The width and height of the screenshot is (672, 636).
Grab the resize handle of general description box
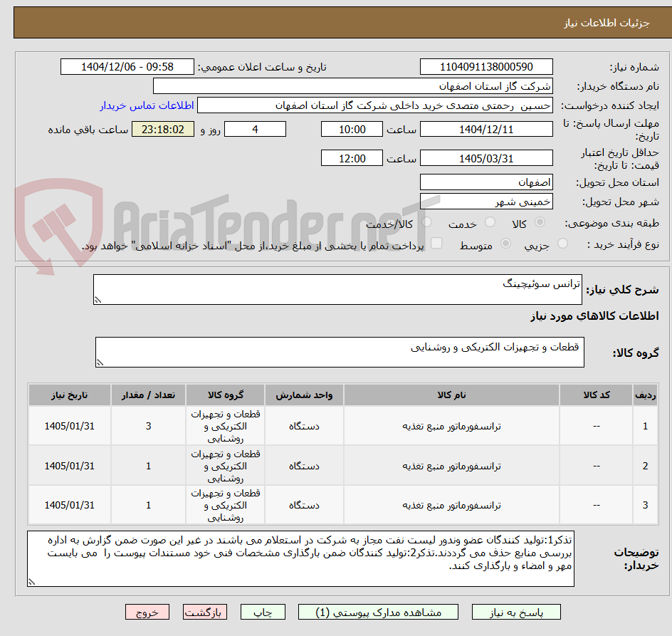pyautogui.click(x=98, y=301)
